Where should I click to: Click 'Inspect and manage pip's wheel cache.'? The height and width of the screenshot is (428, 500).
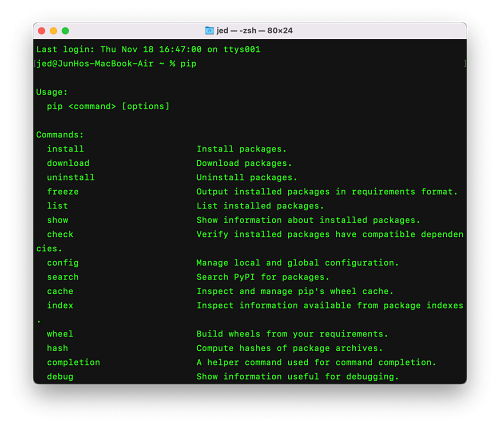point(295,291)
